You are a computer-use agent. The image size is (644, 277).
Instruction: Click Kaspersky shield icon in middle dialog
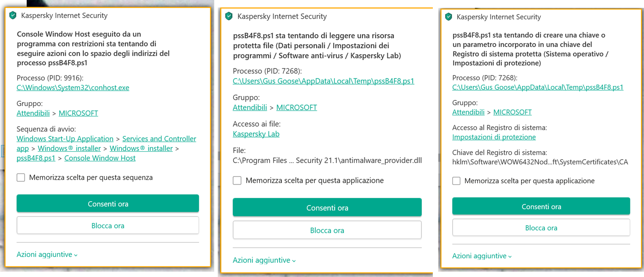click(228, 16)
